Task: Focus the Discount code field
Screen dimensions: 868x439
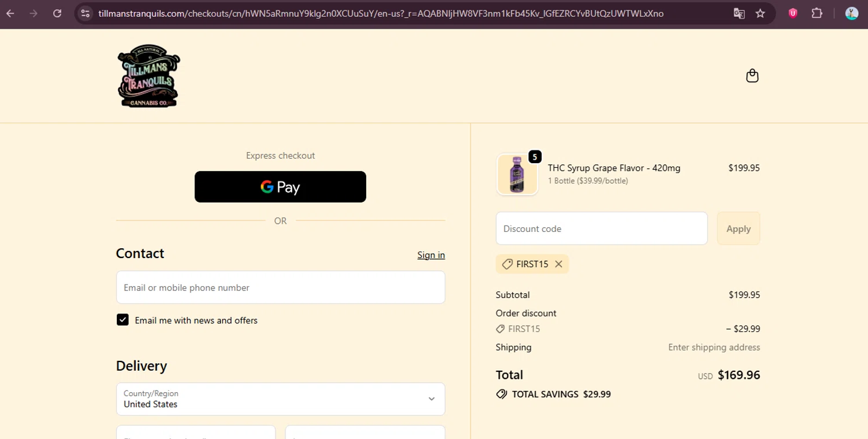Action: click(602, 228)
